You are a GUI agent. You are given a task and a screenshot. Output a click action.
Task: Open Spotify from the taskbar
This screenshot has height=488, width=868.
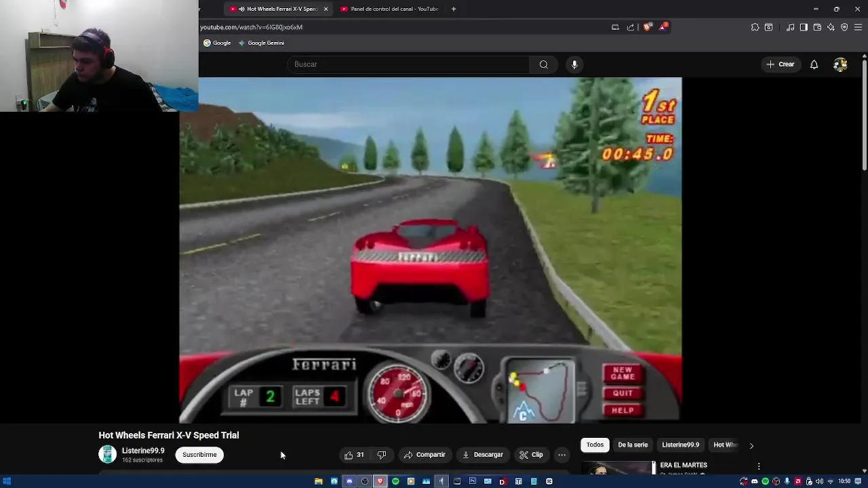click(395, 481)
